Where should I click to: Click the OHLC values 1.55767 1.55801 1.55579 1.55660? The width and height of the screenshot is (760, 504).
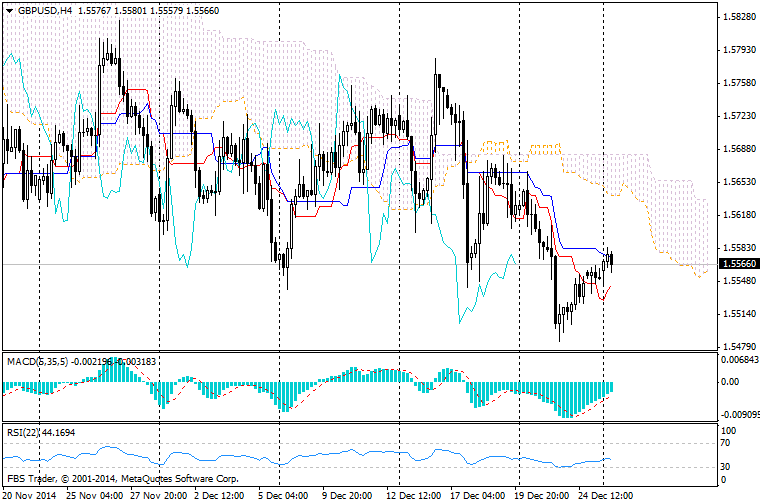pyautogui.click(x=148, y=11)
